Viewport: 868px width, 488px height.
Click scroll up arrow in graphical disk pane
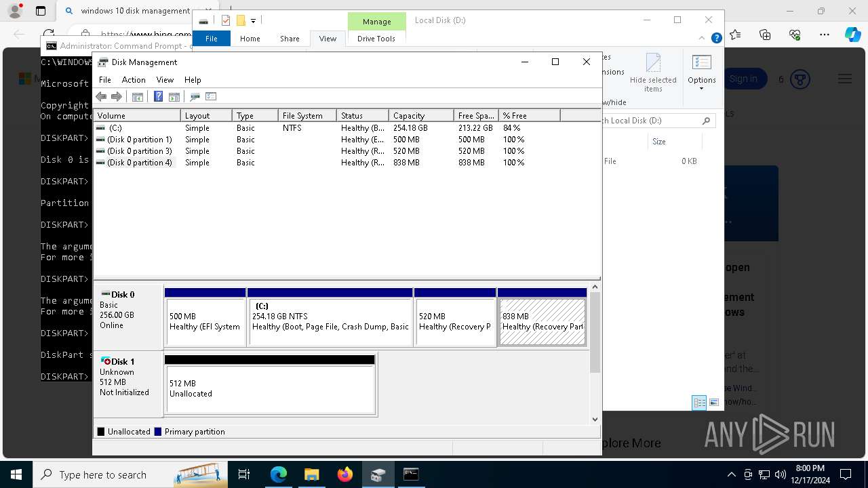595,287
